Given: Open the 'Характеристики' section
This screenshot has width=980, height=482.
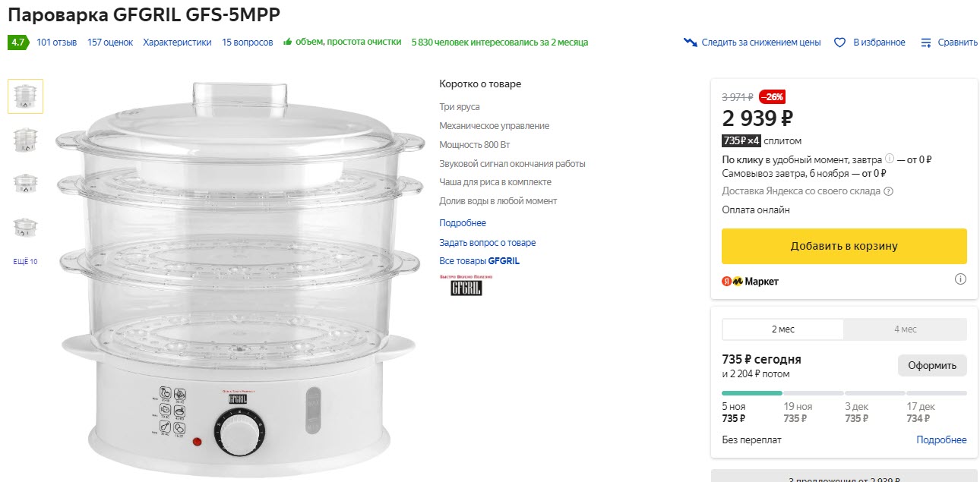Looking at the screenshot, I should [177, 43].
